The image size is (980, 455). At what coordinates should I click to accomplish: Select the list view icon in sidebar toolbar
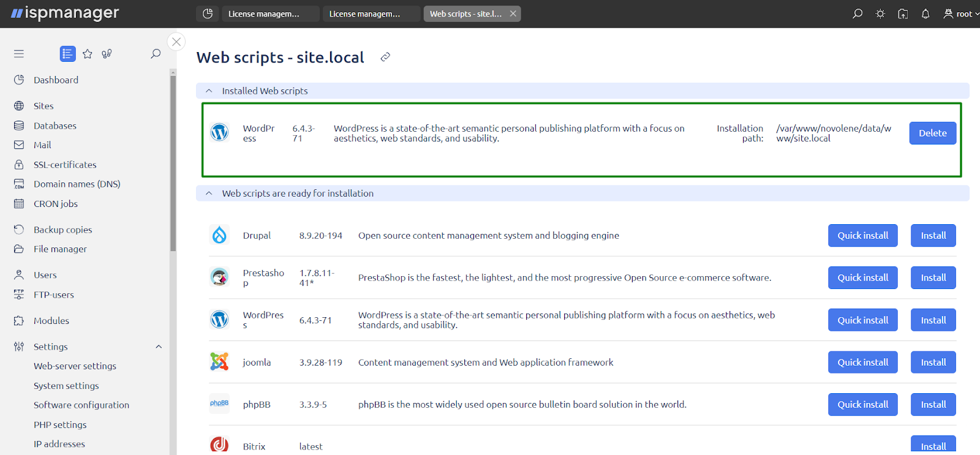(x=68, y=54)
